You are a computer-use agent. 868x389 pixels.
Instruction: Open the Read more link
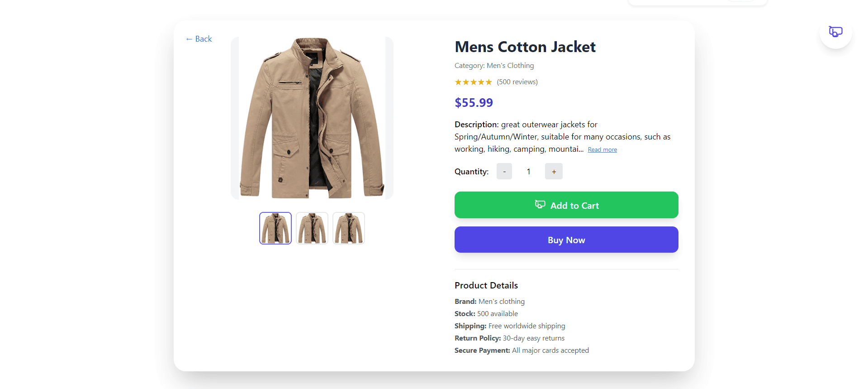(602, 149)
